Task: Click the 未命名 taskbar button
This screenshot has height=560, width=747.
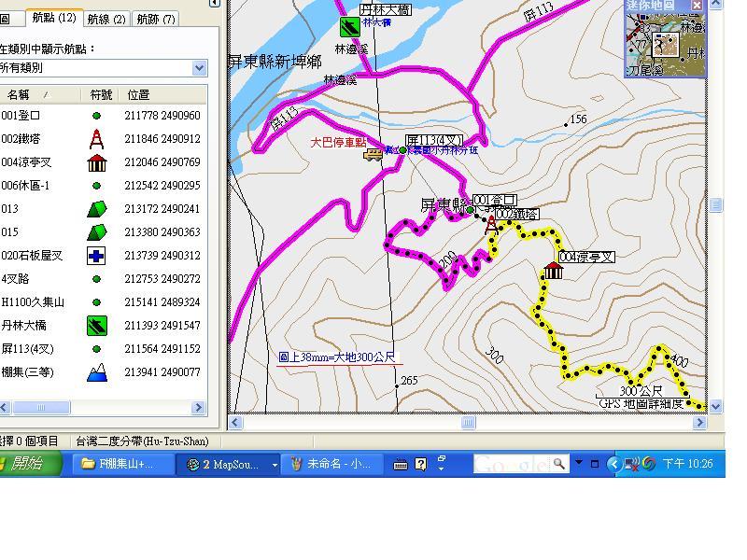Action: click(332, 464)
